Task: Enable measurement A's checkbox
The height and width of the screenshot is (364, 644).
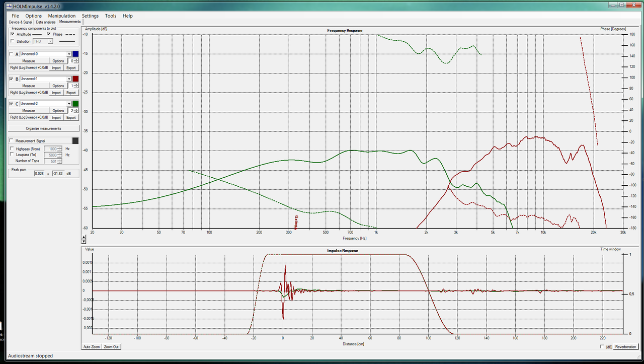Action: 12,54
